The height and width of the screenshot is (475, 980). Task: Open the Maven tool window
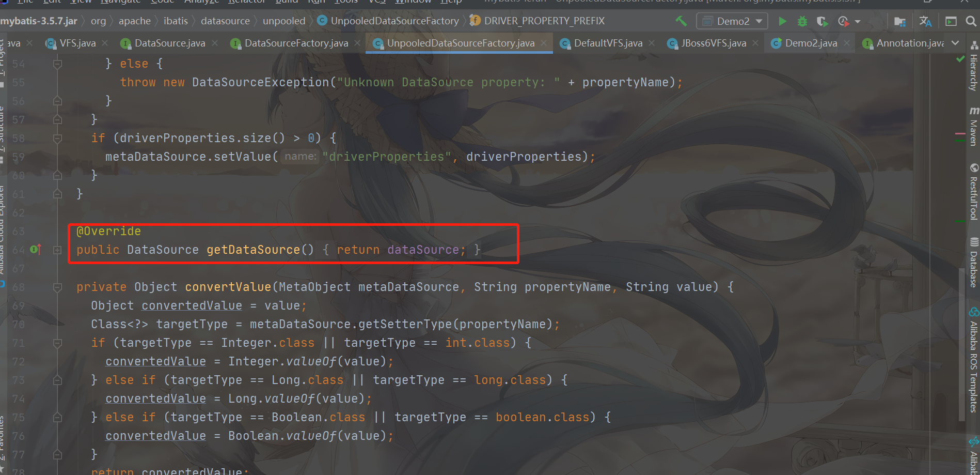[973, 127]
